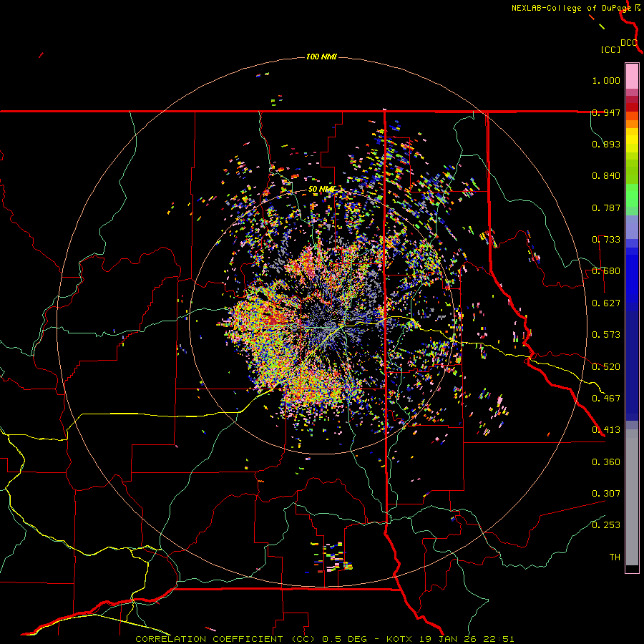This screenshot has height=644, width=644.
Task: Select the 0.840 legend value
Action: click(x=606, y=176)
